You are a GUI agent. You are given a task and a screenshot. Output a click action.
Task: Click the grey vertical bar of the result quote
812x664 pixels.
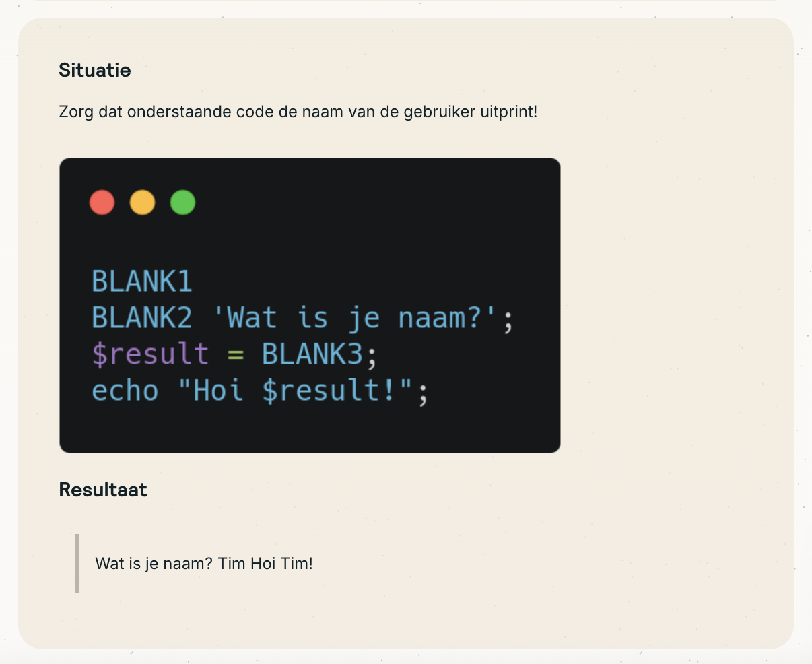[x=77, y=563]
